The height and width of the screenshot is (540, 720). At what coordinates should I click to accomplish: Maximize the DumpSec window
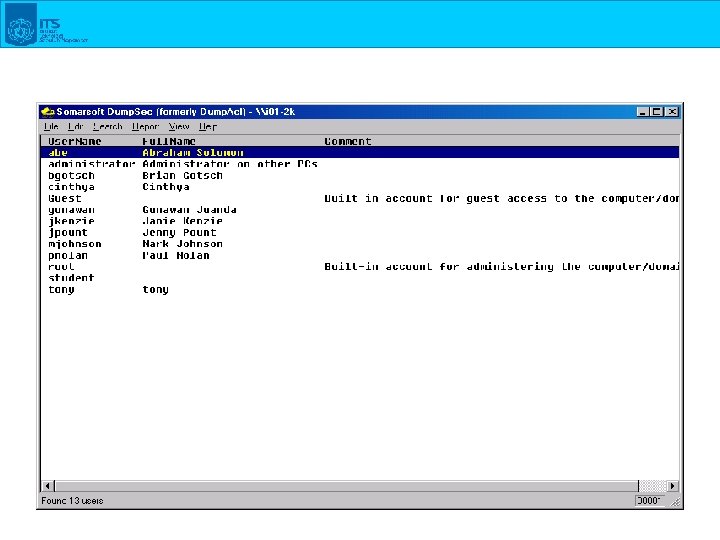click(x=656, y=112)
